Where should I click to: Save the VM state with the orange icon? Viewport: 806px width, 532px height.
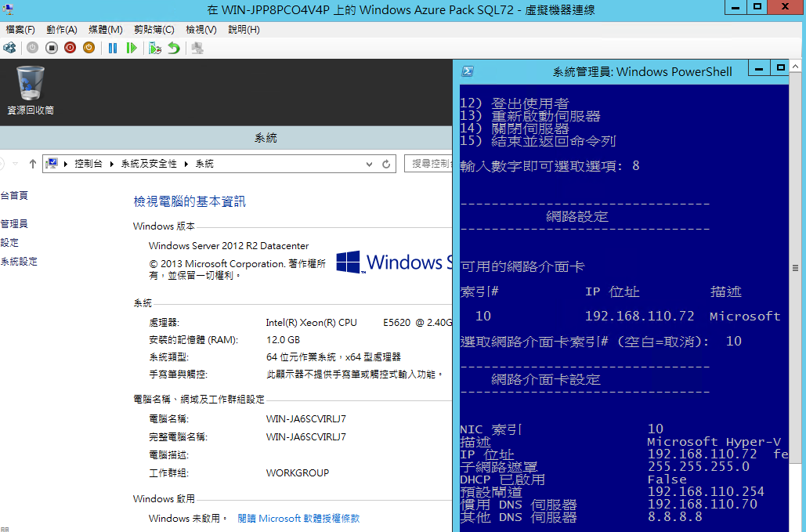(x=89, y=48)
